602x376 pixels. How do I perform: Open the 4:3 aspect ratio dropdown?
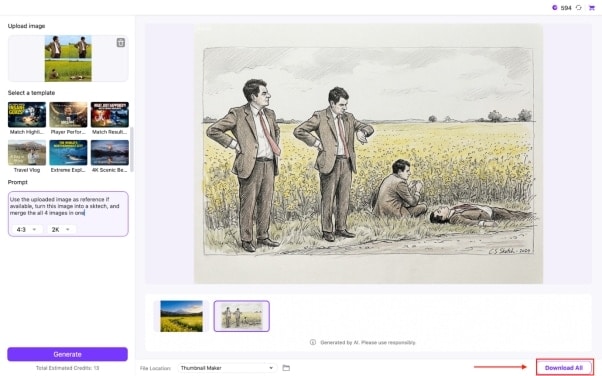point(26,229)
